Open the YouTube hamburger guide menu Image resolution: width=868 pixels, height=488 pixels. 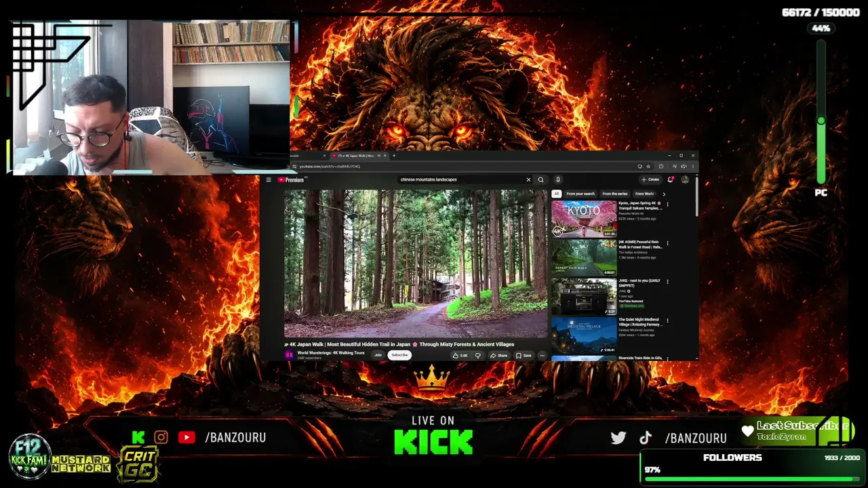click(x=269, y=180)
